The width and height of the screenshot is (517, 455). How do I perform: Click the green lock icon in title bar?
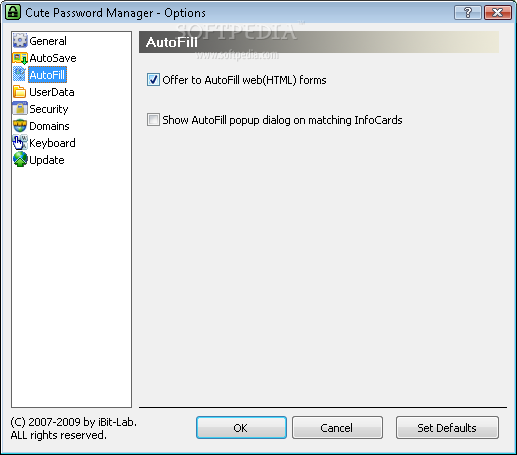(13, 12)
